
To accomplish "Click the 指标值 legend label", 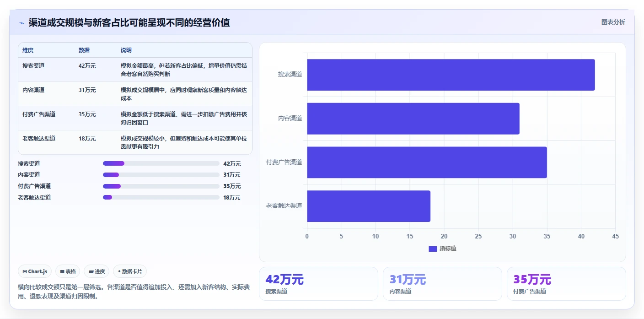I will 448,249.
